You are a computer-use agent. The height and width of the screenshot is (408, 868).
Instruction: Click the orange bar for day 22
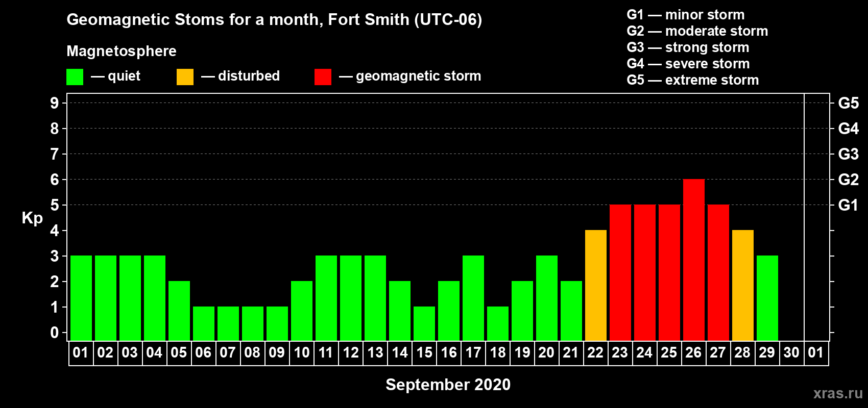[x=596, y=285]
